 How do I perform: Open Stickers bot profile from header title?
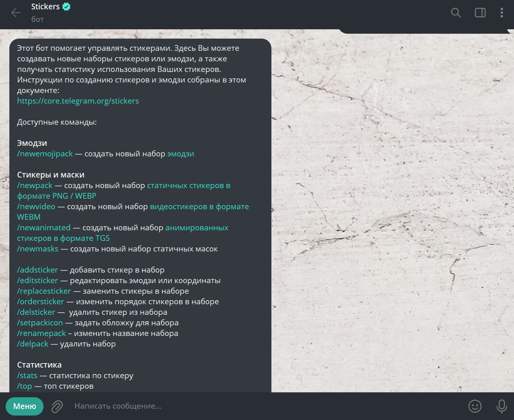coord(46,6)
